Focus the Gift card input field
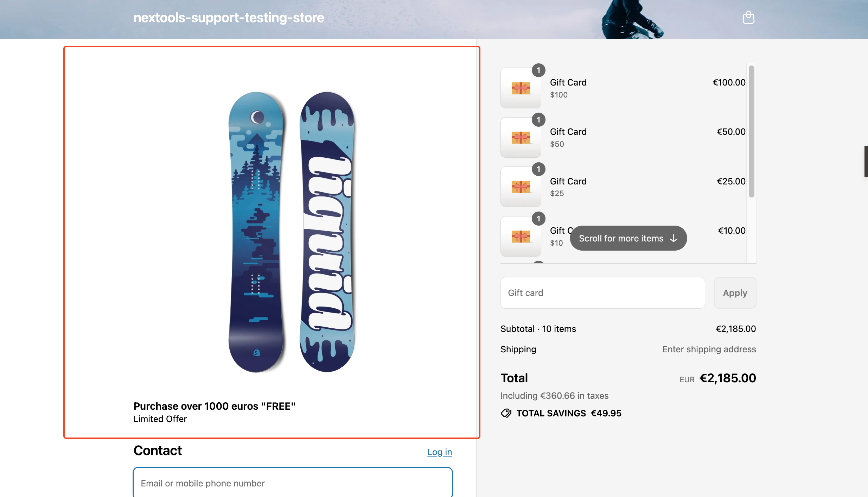 [x=602, y=293]
